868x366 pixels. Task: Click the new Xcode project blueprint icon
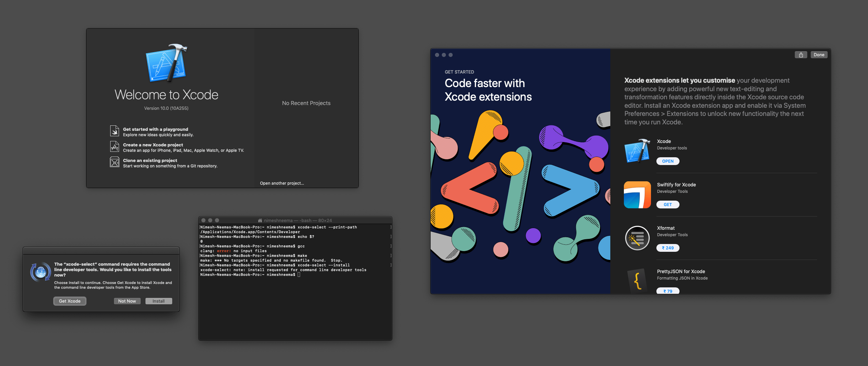click(115, 147)
